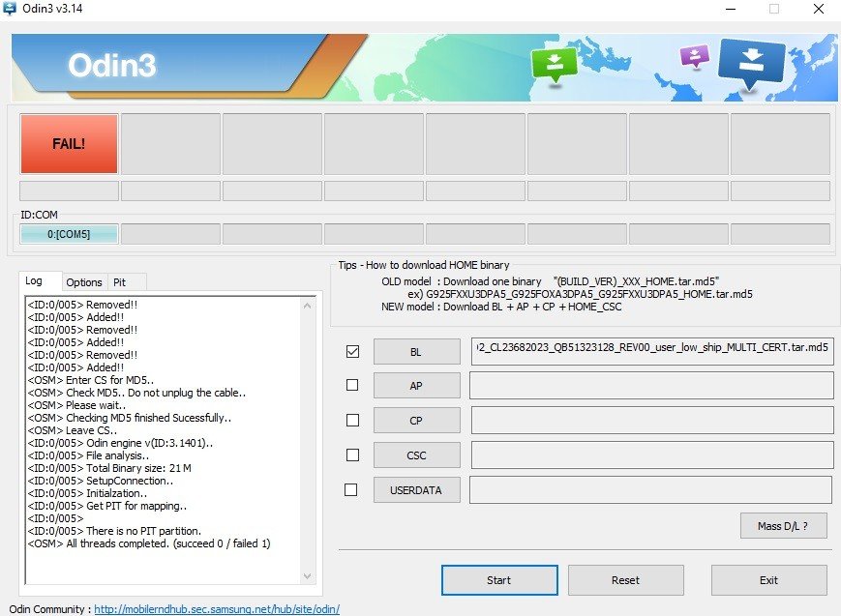Screen dimensions: 841x616
Task: Click the green download icon in banner
Action: (554, 64)
